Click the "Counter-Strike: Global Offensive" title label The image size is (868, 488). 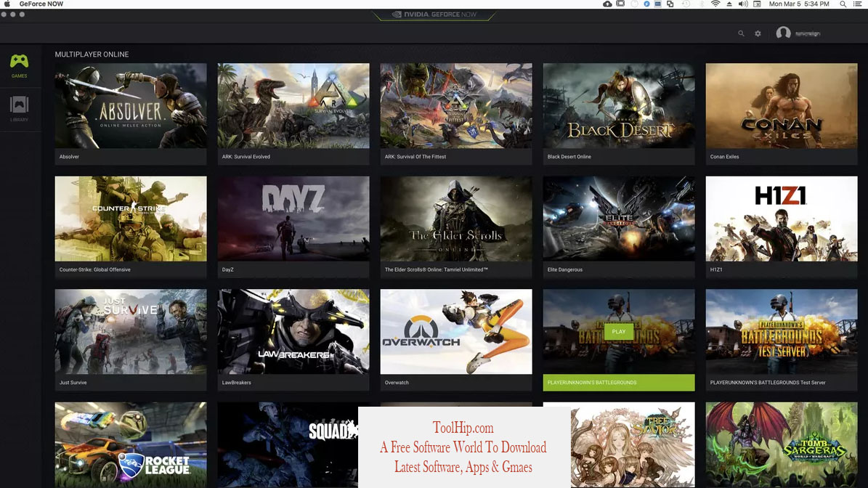[94, 269]
